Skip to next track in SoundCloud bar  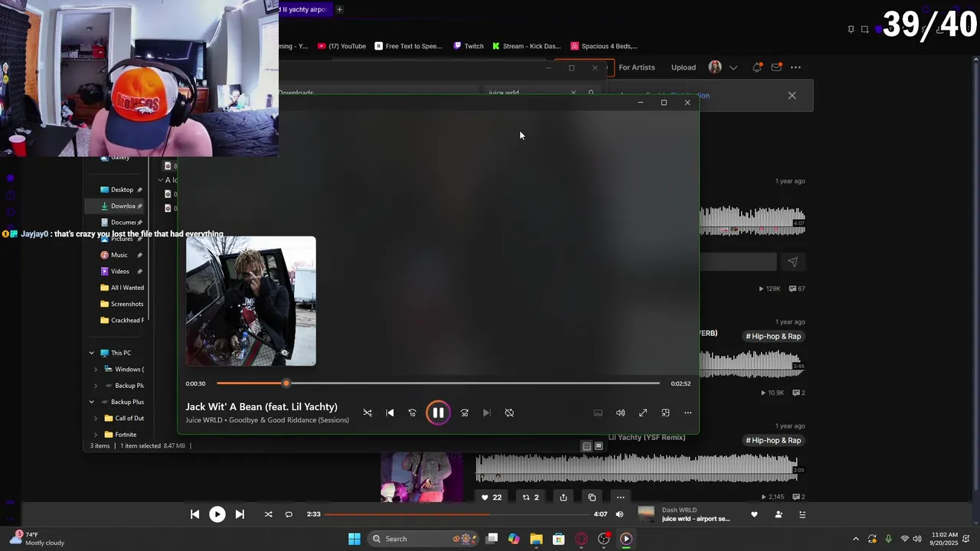pyautogui.click(x=240, y=514)
